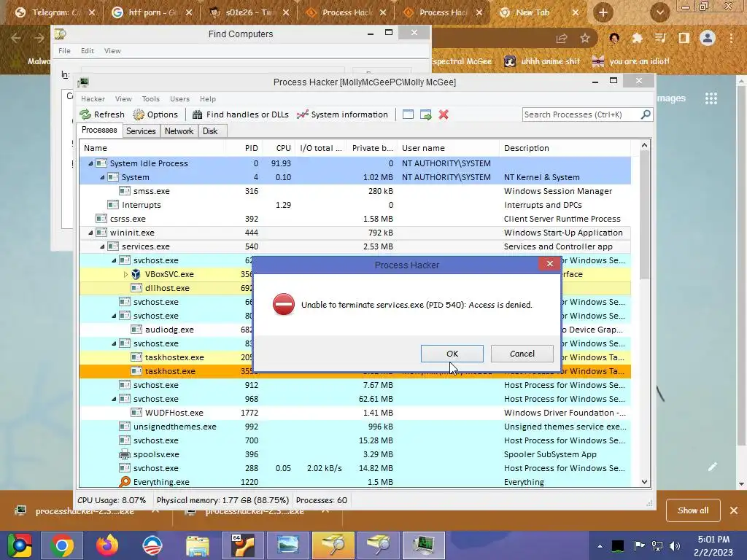Switch to the Network tab
The image size is (747, 560).
coord(179,131)
